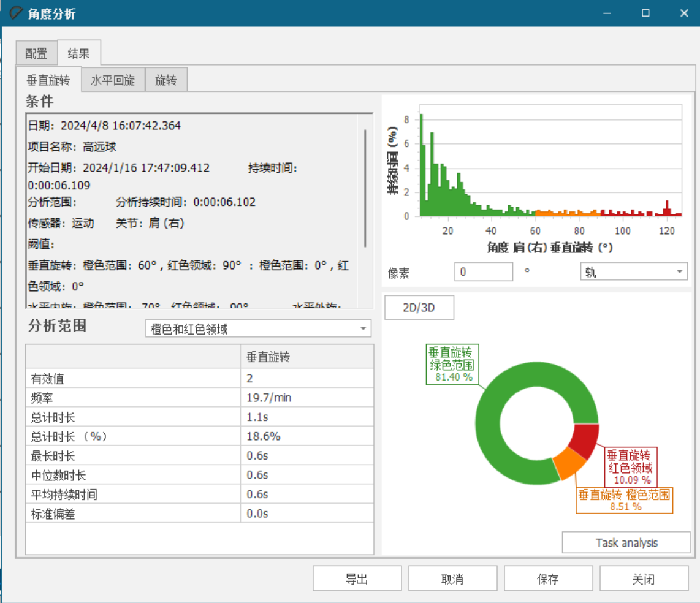Maximize the 角度分析 window
The height and width of the screenshot is (603, 700).
click(645, 13)
